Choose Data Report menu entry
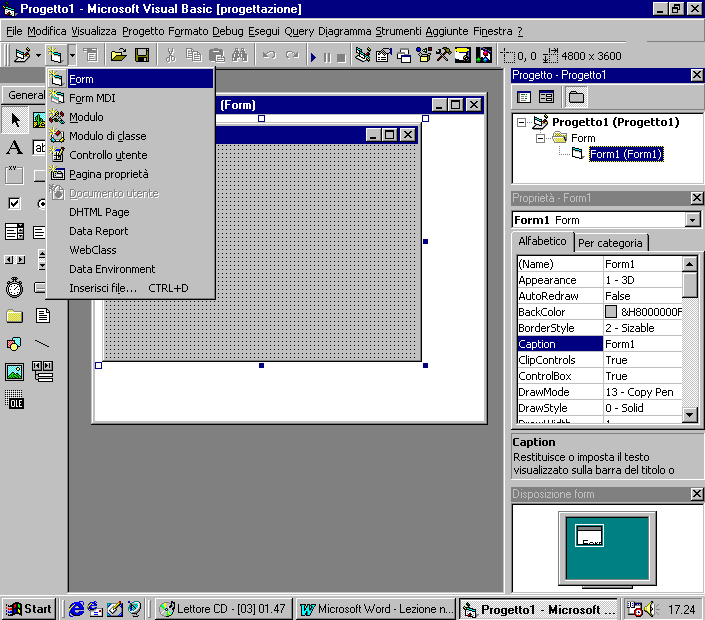The width and height of the screenshot is (705, 620). (x=130, y=231)
